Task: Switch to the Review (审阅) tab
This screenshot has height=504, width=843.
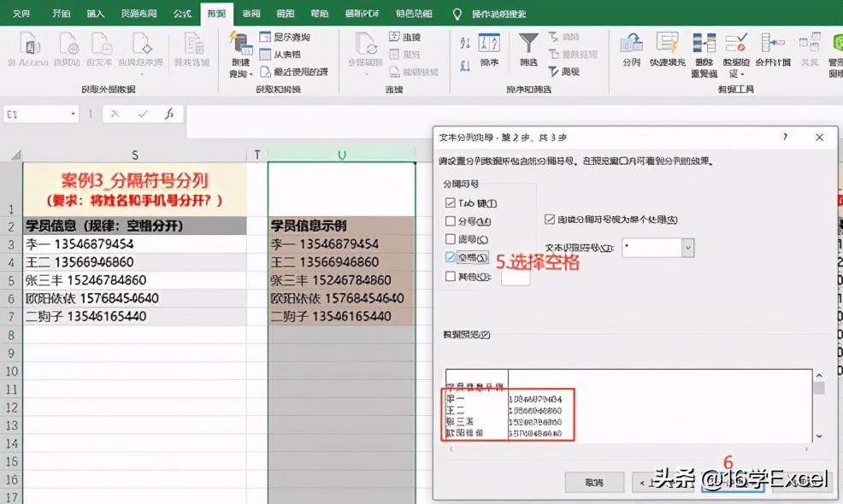Action: [x=251, y=14]
